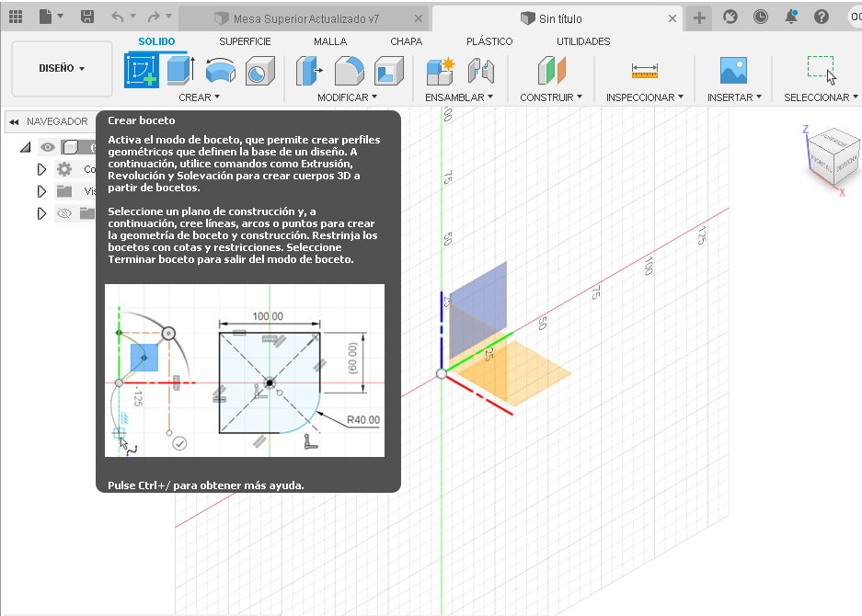This screenshot has height=616, width=862.
Task: Open the INSPECCIONAR dropdown menu
Action: 645,97
